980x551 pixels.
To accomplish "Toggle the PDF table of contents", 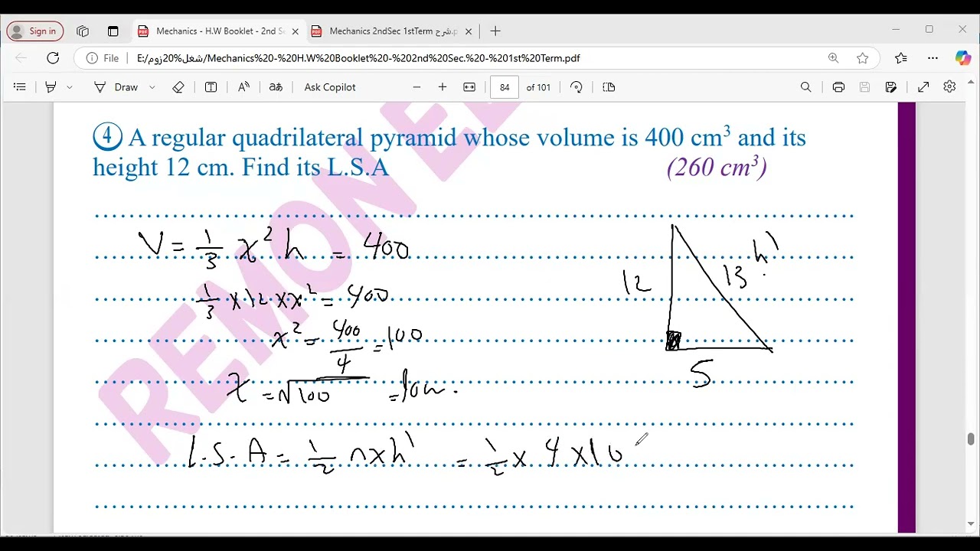I will click(20, 87).
